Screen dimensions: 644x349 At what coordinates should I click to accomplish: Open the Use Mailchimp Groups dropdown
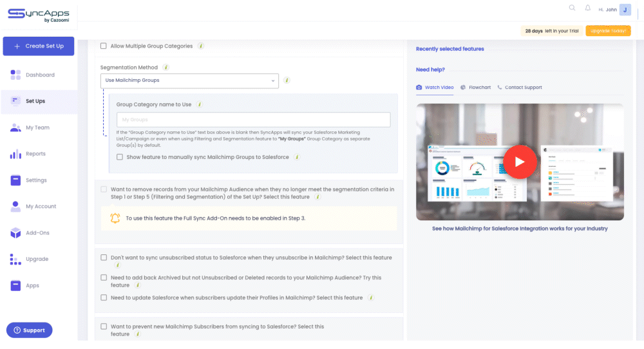tap(189, 81)
